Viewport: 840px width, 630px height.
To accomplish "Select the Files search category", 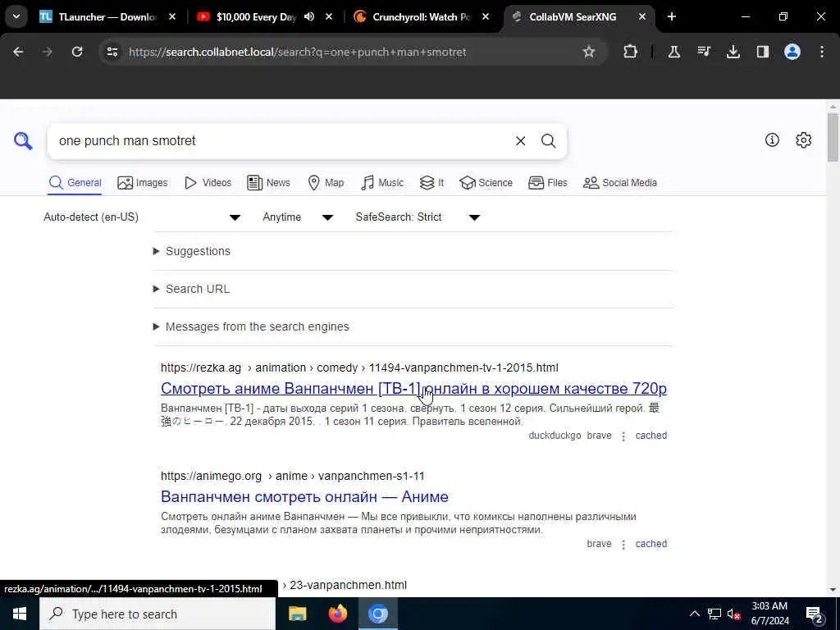I will (547, 183).
